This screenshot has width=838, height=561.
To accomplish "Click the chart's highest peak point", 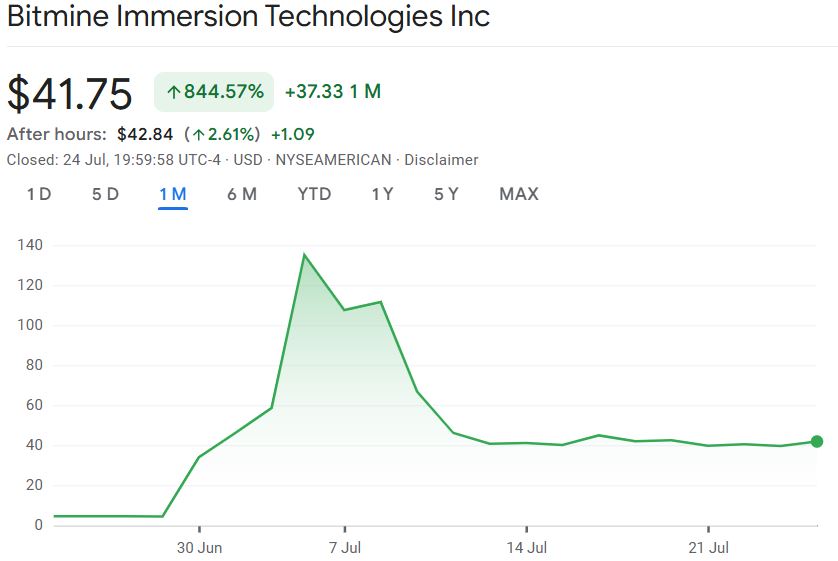I will (304, 255).
